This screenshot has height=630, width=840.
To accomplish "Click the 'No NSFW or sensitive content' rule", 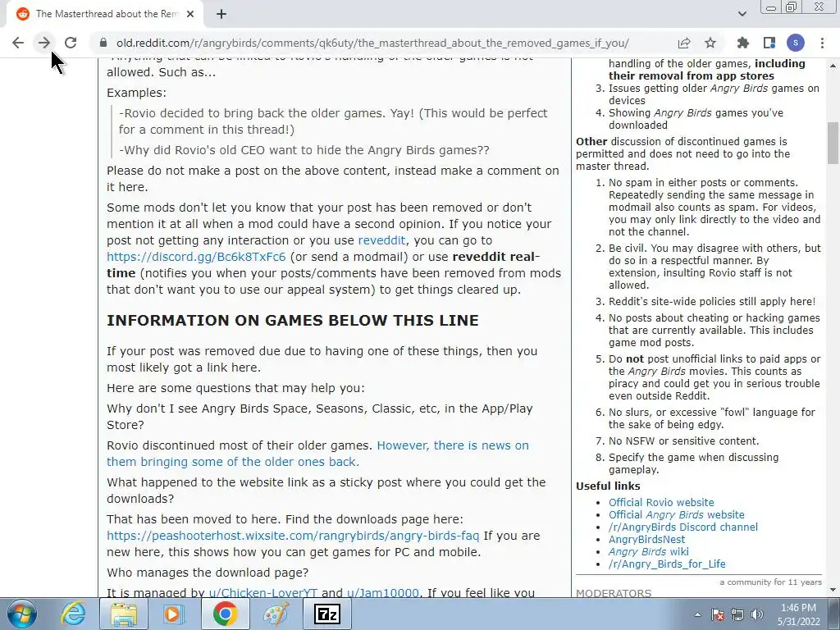I will [683, 441].
